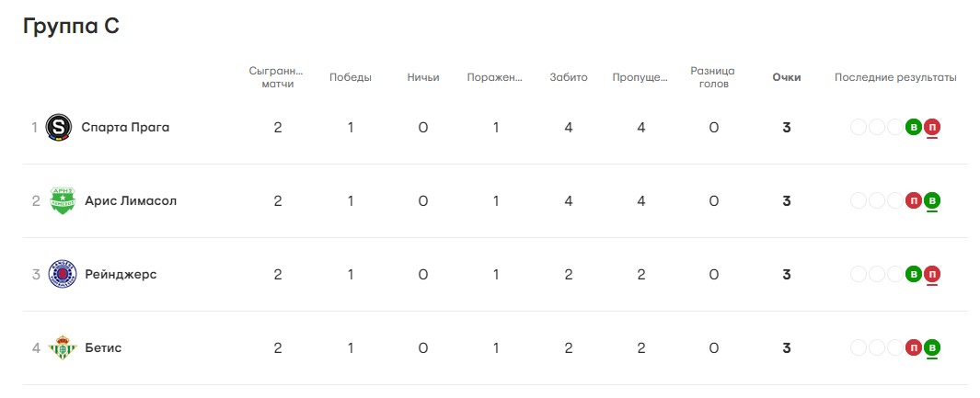Click the Aris Limassol green crest
The height and width of the screenshot is (398, 980).
tap(63, 201)
